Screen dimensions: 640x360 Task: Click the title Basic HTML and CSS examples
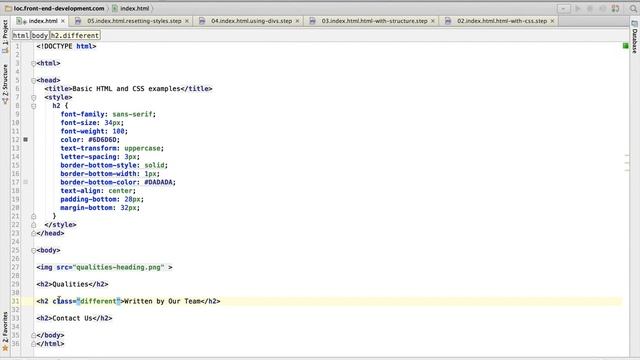pos(128,89)
